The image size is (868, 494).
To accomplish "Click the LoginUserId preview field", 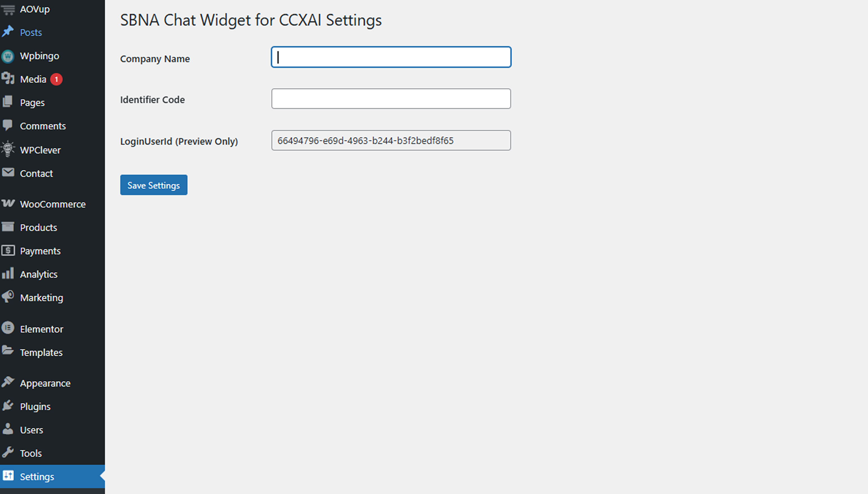I will point(391,140).
